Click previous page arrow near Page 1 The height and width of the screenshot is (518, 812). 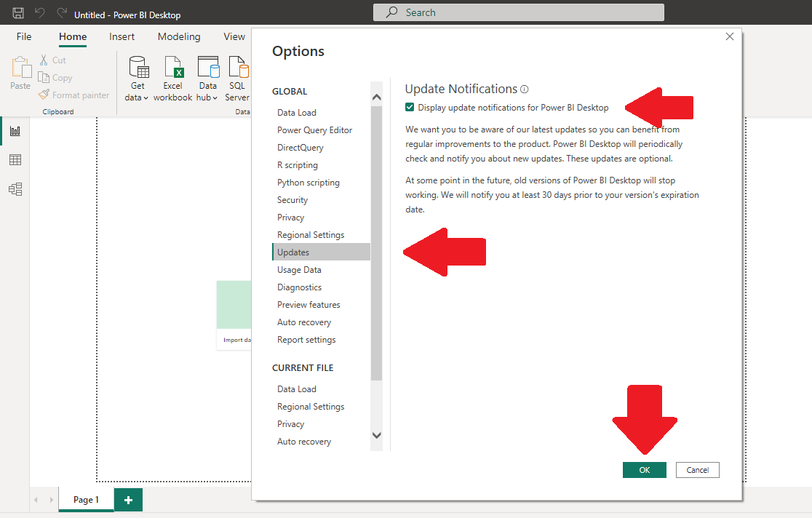pyautogui.click(x=36, y=500)
